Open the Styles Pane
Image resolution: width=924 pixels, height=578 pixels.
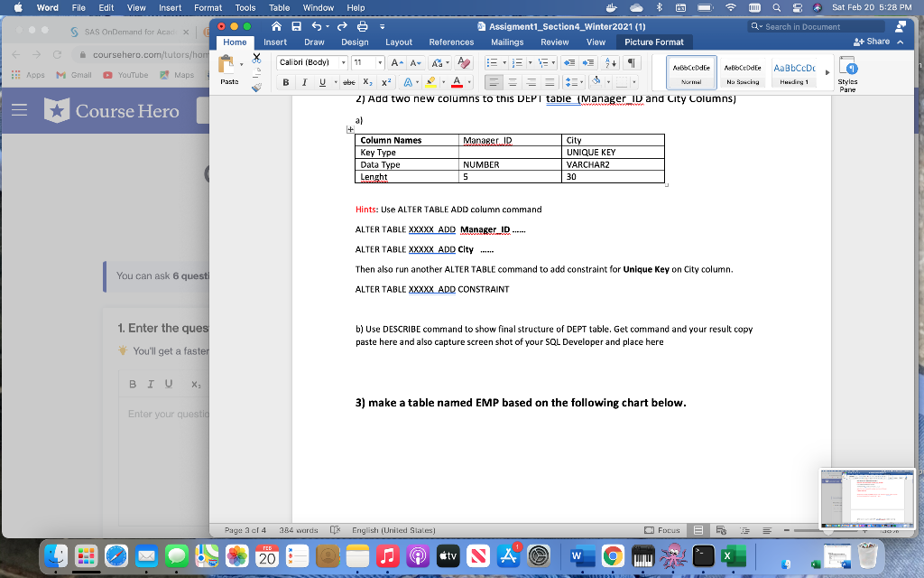tap(848, 72)
